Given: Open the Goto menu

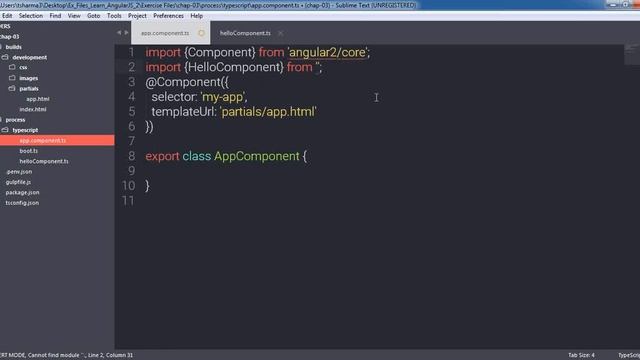Looking at the screenshot, I should coord(93,16).
